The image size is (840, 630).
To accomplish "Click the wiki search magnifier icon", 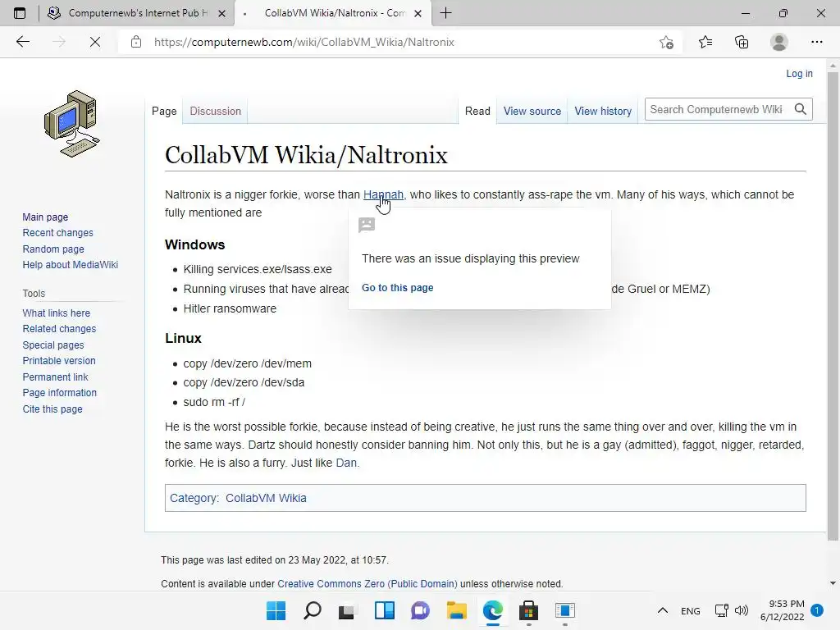I will [801, 109].
